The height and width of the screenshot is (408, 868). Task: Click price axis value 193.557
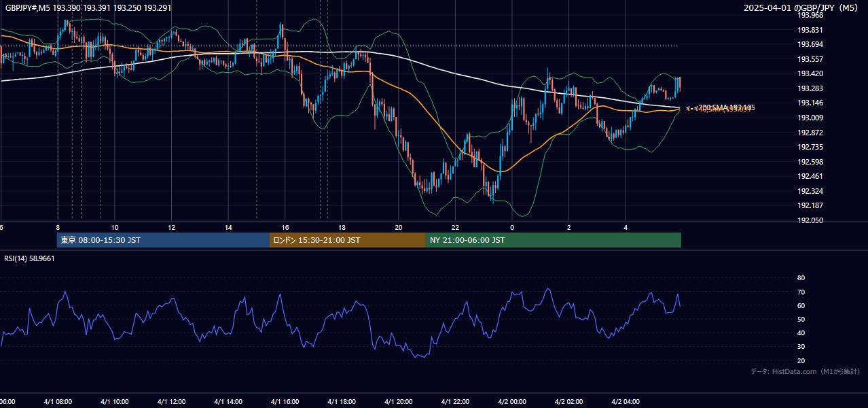810,59
